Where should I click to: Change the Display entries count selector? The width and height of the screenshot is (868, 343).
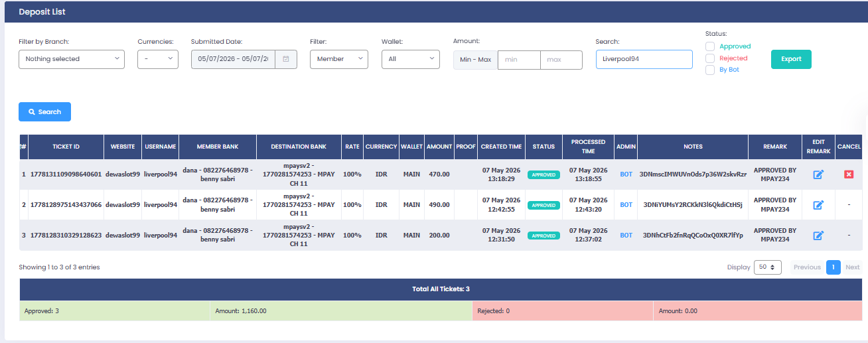point(768,267)
